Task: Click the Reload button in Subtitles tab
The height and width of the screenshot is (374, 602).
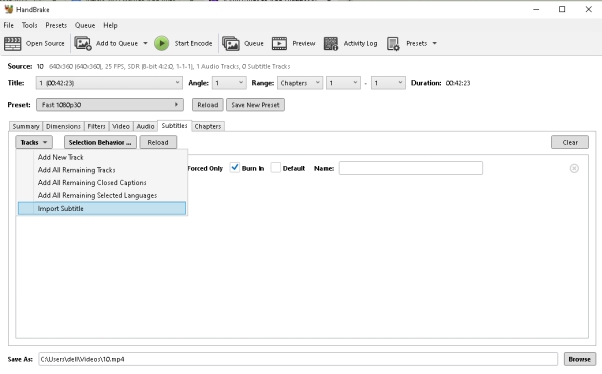Action: pos(158,142)
